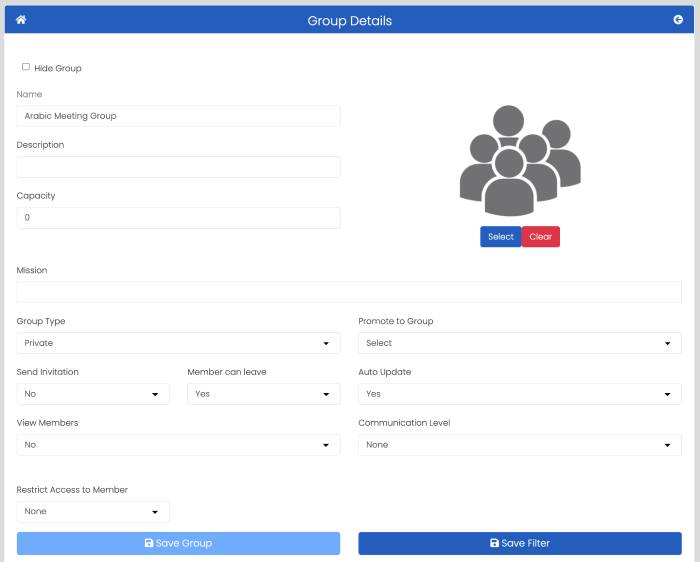Viewport: 700px width, 562px height.
Task: Open the Group Type dropdown
Action: [178, 343]
